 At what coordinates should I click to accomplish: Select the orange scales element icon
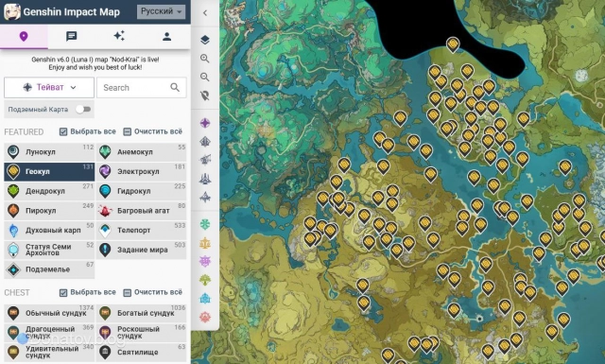205,243
